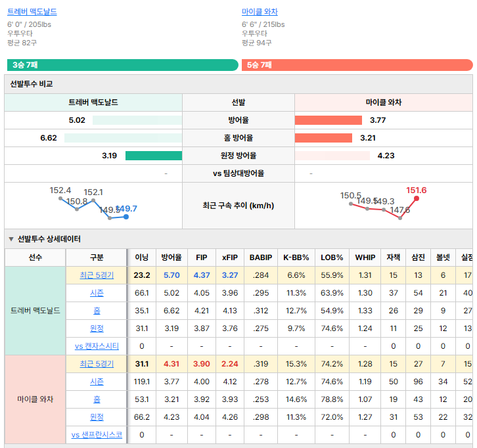Click the 선수 column header
Image resolution: width=477 pixels, height=448 pixels.
[x=35, y=258]
